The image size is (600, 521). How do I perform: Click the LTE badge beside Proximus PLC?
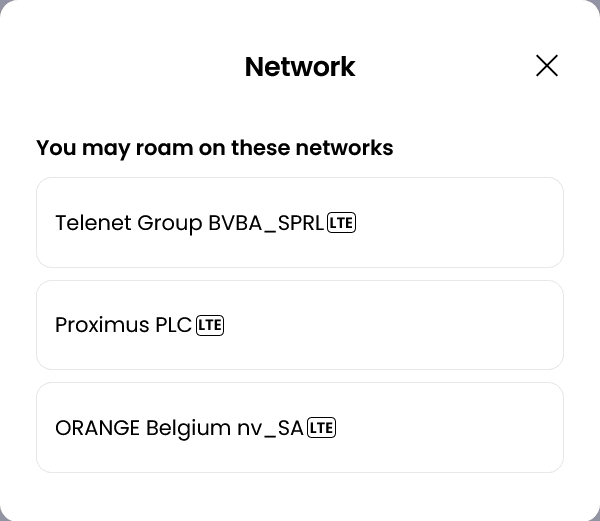[x=210, y=325]
